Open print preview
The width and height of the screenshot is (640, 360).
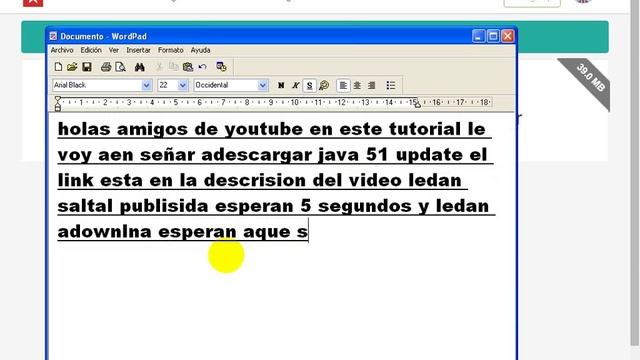tap(120, 67)
